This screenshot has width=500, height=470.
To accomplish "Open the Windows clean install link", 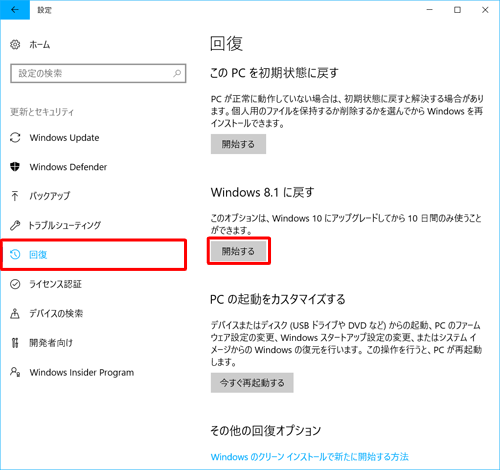I will tap(309, 457).
